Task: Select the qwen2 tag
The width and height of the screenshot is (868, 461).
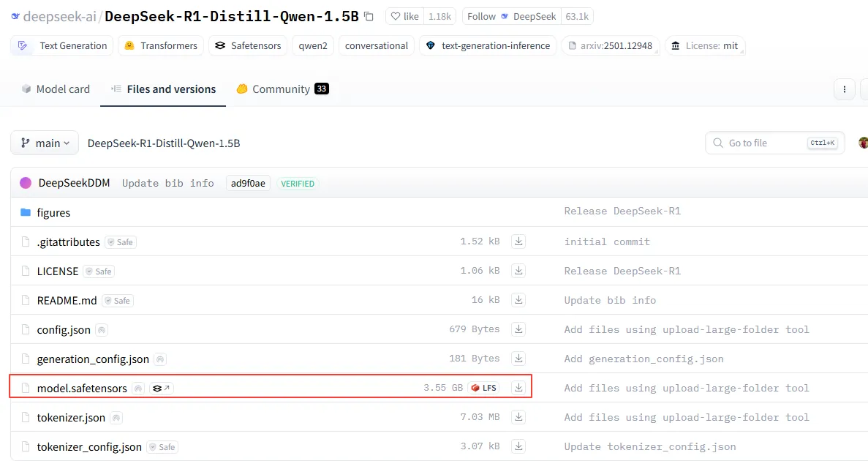Action: [x=313, y=45]
